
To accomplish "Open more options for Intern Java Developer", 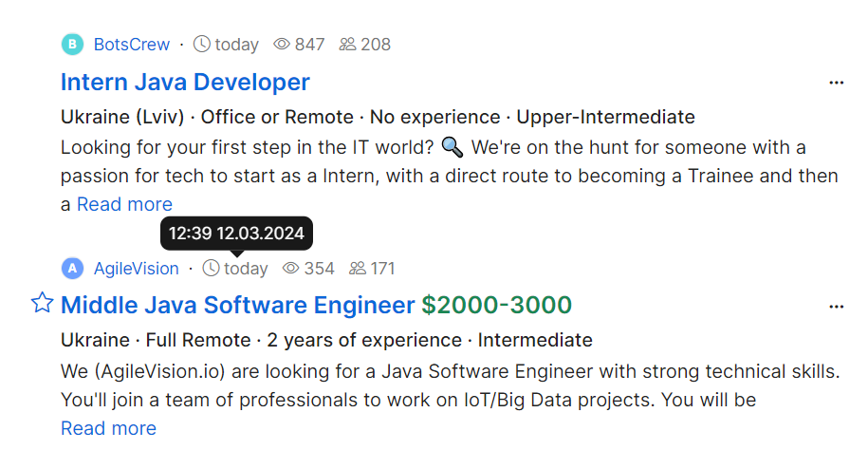I will pos(836,83).
